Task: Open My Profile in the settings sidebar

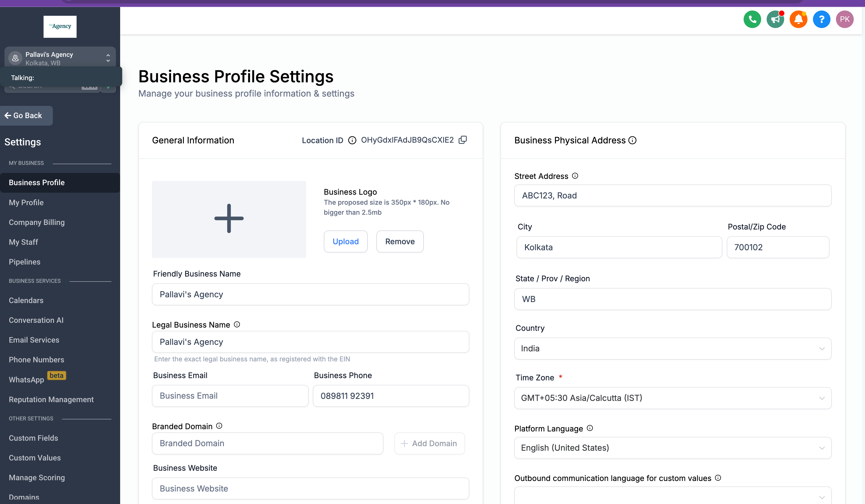Action: (26, 202)
